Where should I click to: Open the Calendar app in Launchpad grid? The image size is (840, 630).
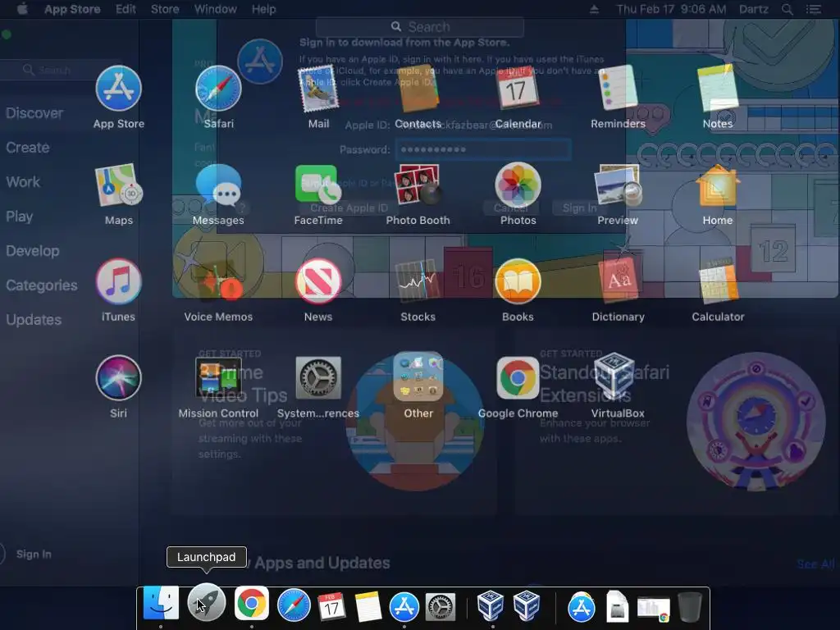click(518, 89)
